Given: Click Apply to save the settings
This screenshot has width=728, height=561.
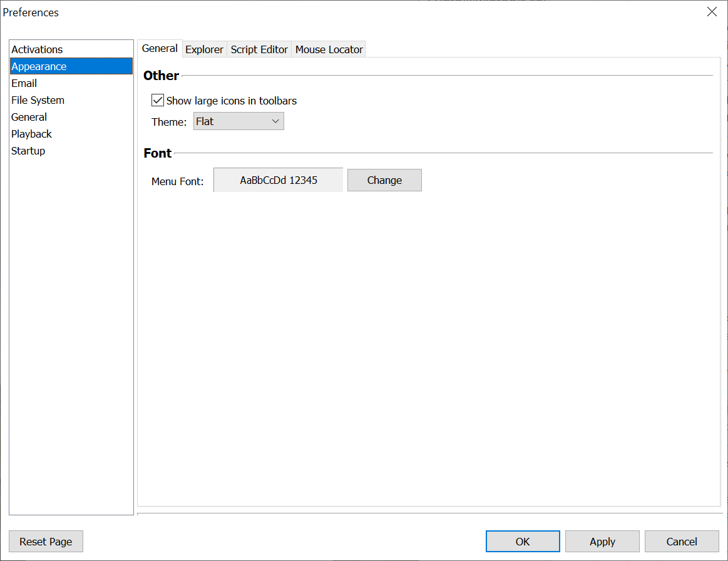Looking at the screenshot, I should click(x=602, y=542).
